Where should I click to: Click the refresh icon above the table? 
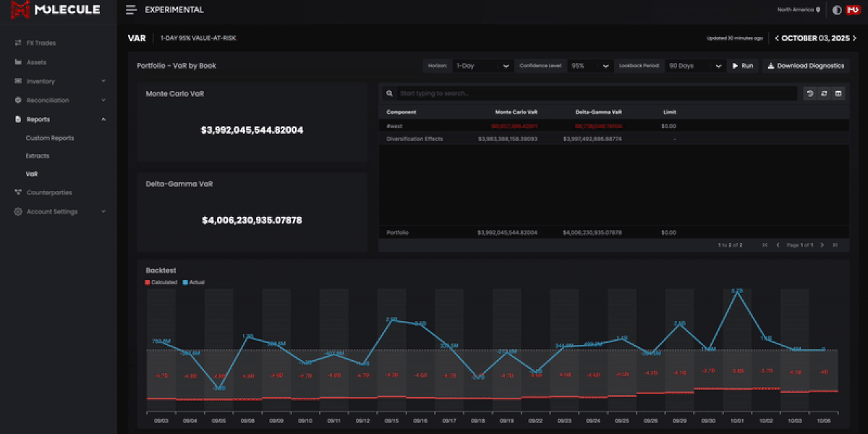tap(824, 93)
